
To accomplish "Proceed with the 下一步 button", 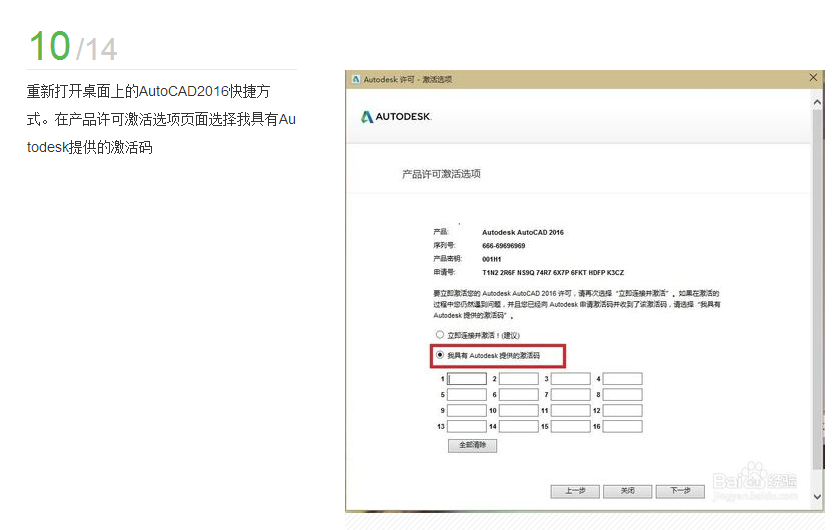I will [680, 491].
